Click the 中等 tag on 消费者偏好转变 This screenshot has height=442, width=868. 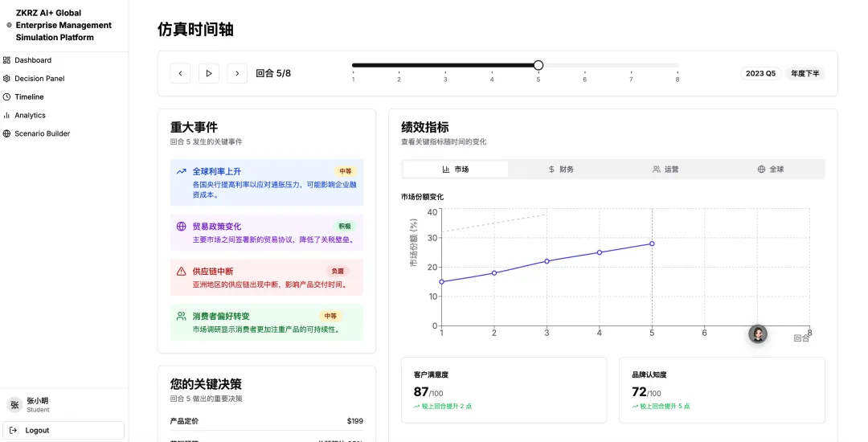point(330,316)
